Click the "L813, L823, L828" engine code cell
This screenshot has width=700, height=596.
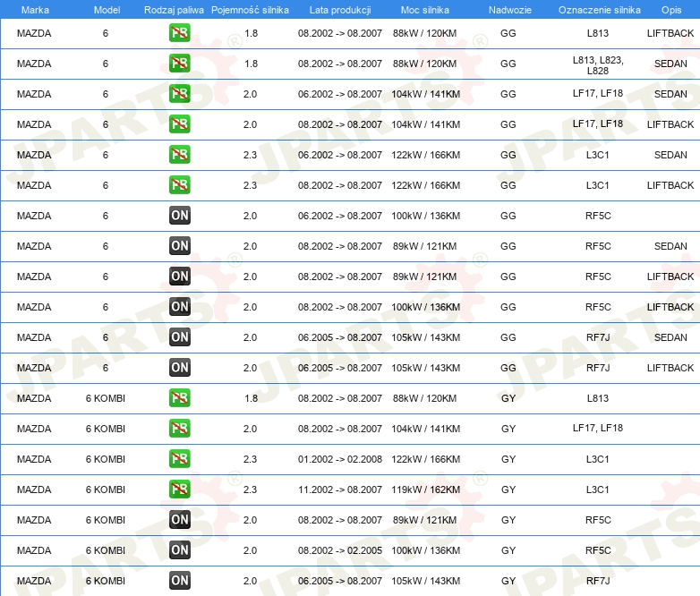coord(598,64)
